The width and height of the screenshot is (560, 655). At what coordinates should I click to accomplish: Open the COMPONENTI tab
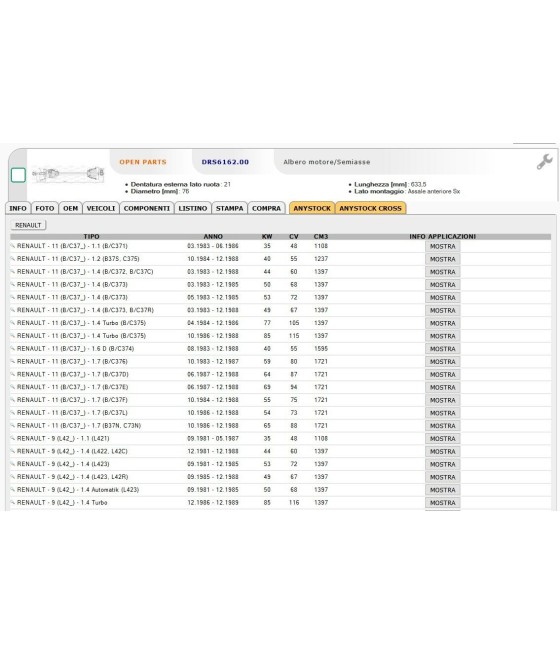tap(147, 208)
